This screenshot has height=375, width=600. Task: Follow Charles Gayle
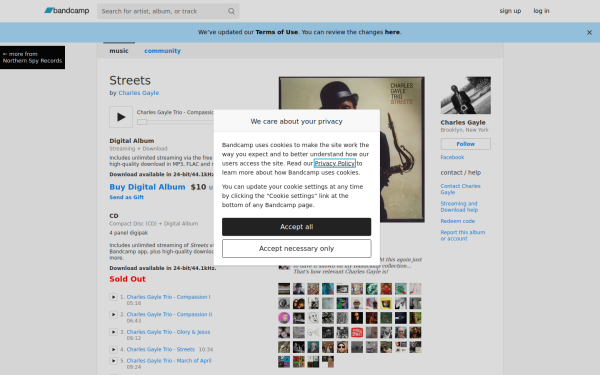(x=466, y=144)
